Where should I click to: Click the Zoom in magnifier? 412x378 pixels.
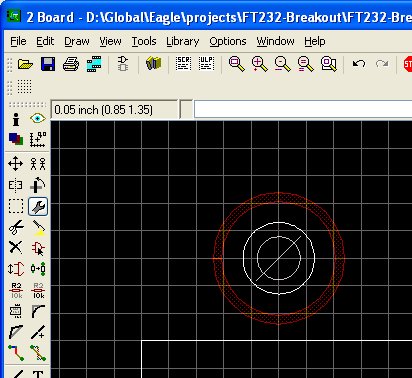(260, 64)
